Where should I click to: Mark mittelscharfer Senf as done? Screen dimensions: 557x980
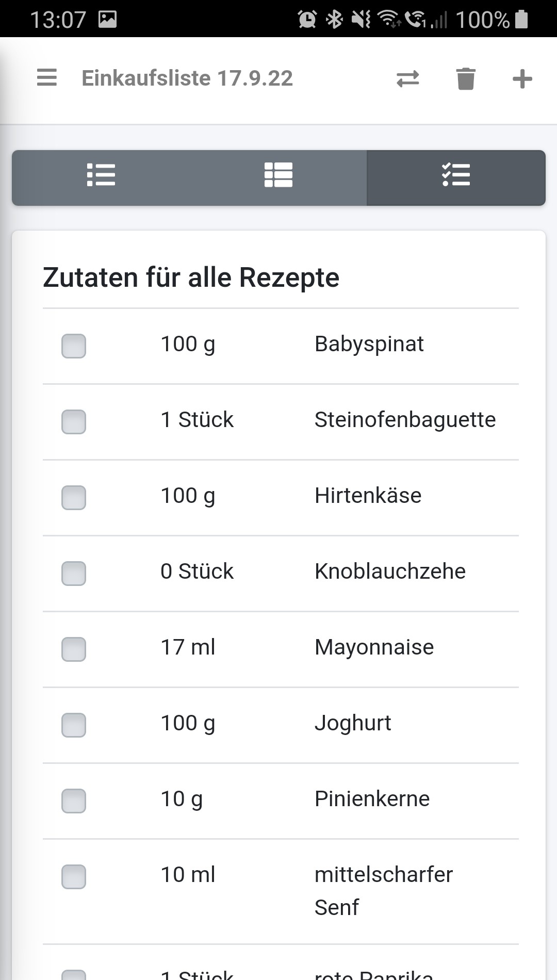(74, 876)
